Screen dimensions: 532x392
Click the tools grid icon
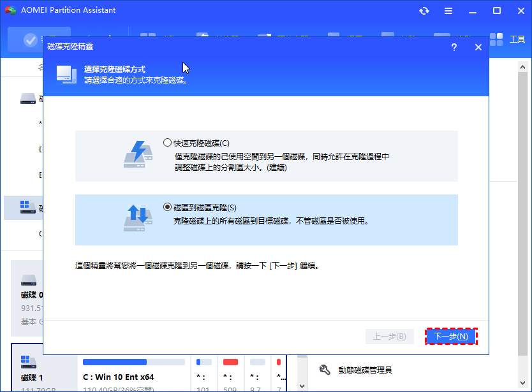(x=496, y=40)
